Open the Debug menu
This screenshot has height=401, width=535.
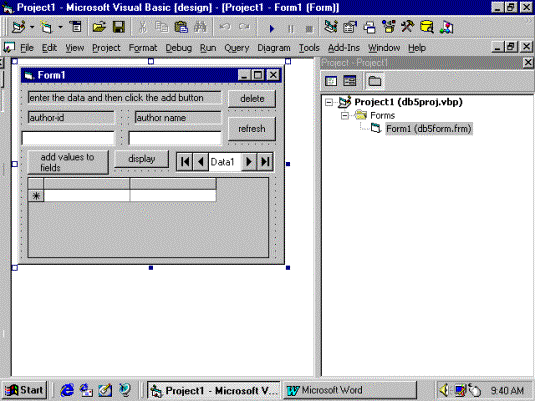[178, 48]
